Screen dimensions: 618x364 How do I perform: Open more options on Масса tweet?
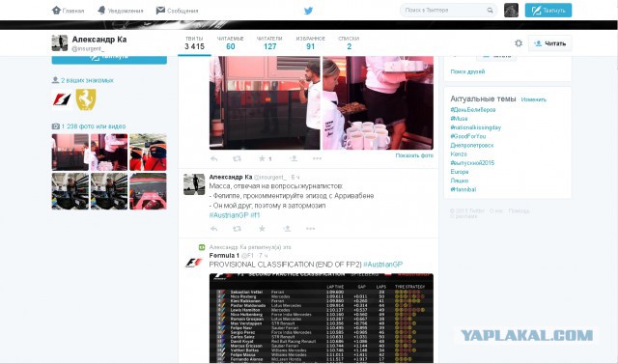pyautogui.click(x=310, y=229)
